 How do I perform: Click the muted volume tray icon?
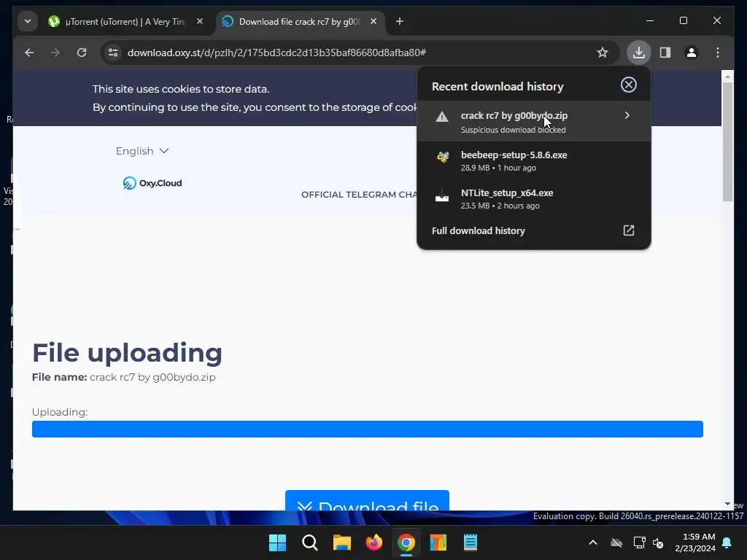659,542
